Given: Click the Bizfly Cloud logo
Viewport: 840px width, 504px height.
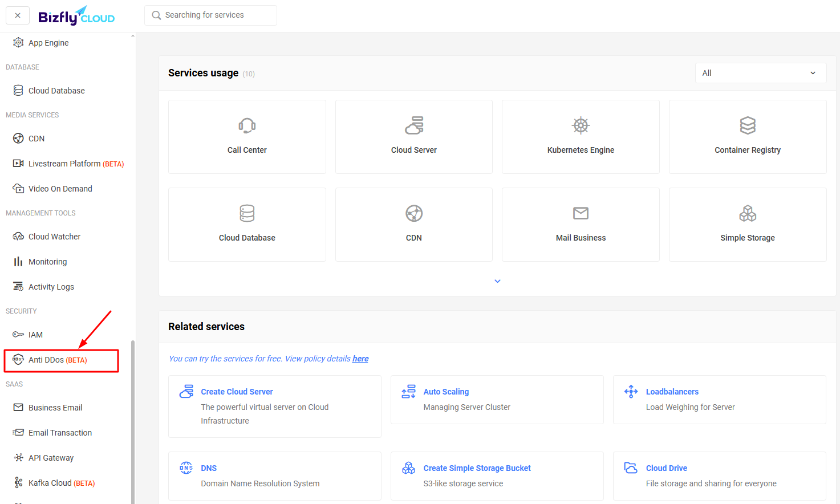Looking at the screenshot, I should point(76,16).
